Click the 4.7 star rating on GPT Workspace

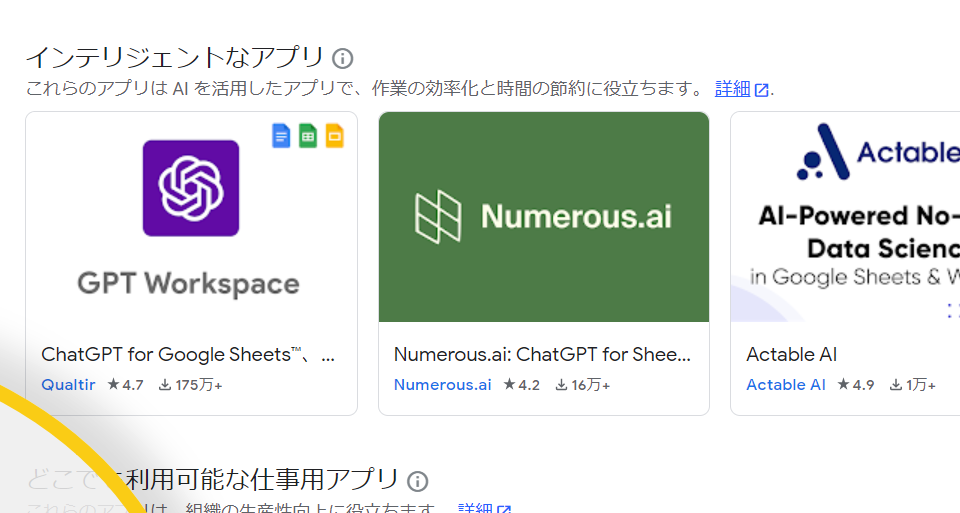(x=126, y=385)
